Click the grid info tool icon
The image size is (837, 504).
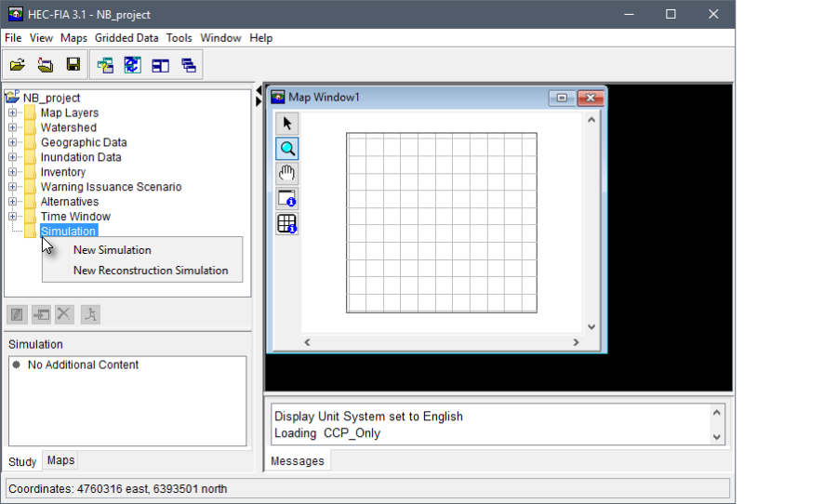pyautogui.click(x=287, y=224)
